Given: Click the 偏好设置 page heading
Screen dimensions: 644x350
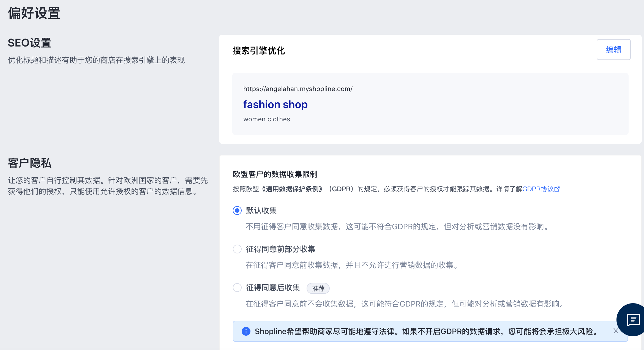Looking at the screenshot, I should 34,13.
